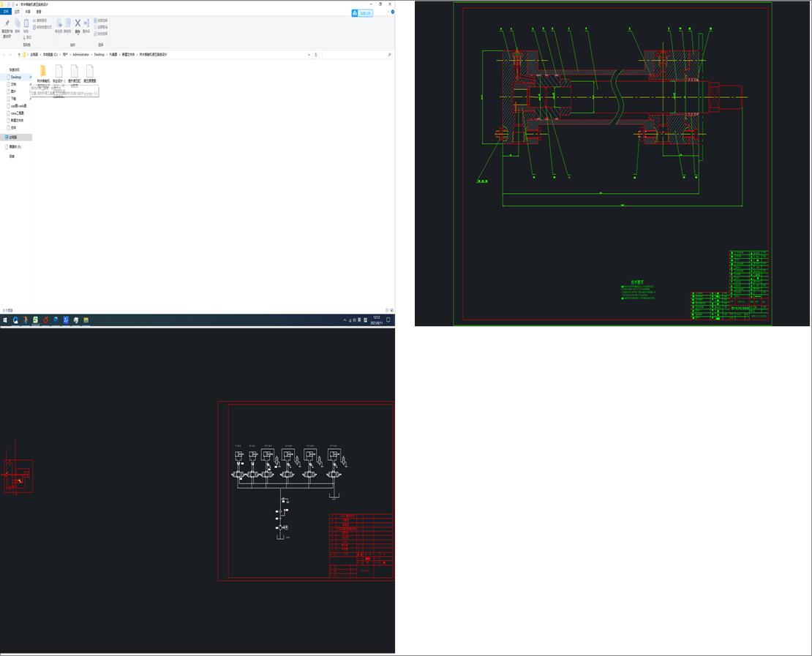Click the Pin to Quick access icon
812x656 pixels.
click(x=7, y=24)
